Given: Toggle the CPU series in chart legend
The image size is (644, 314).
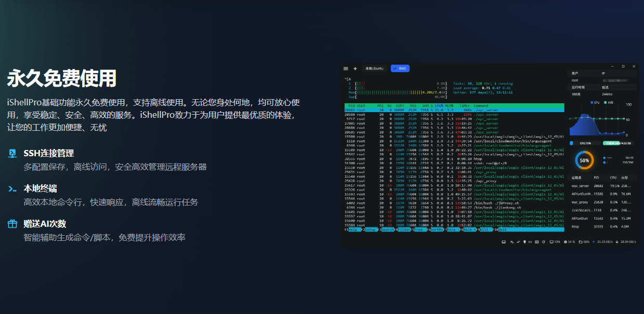Looking at the screenshot, I should (x=595, y=103).
